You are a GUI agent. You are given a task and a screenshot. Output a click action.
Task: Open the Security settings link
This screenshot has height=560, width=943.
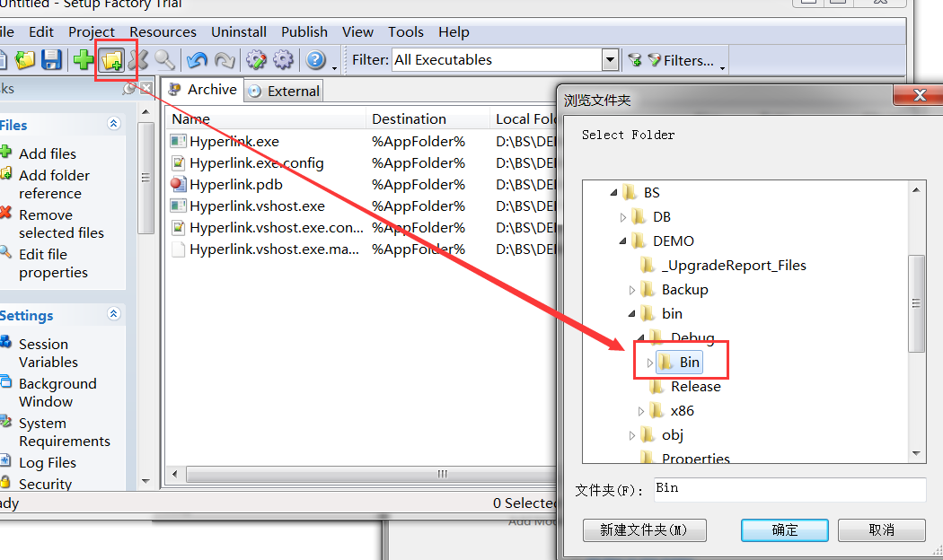[x=45, y=484]
